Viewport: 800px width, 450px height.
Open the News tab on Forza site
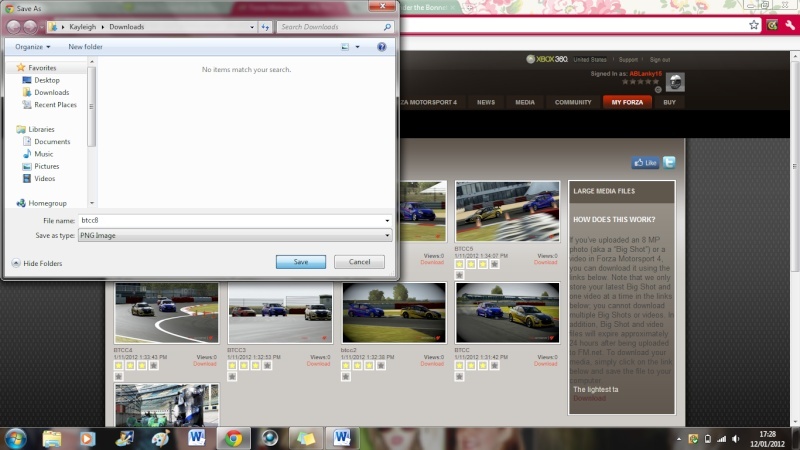pos(486,102)
